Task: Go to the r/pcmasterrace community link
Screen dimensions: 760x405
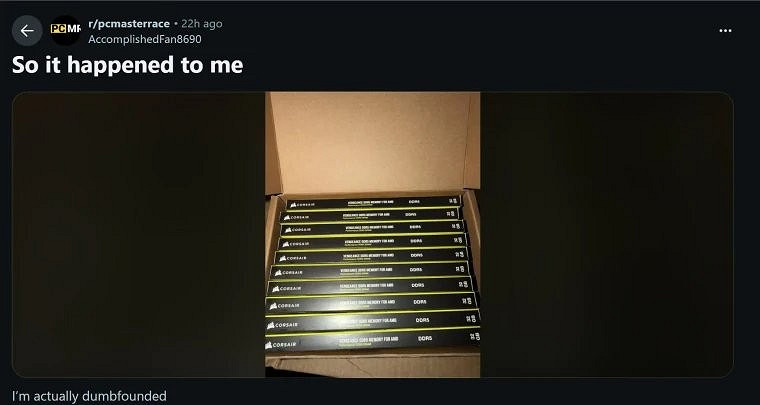Action: click(x=129, y=23)
